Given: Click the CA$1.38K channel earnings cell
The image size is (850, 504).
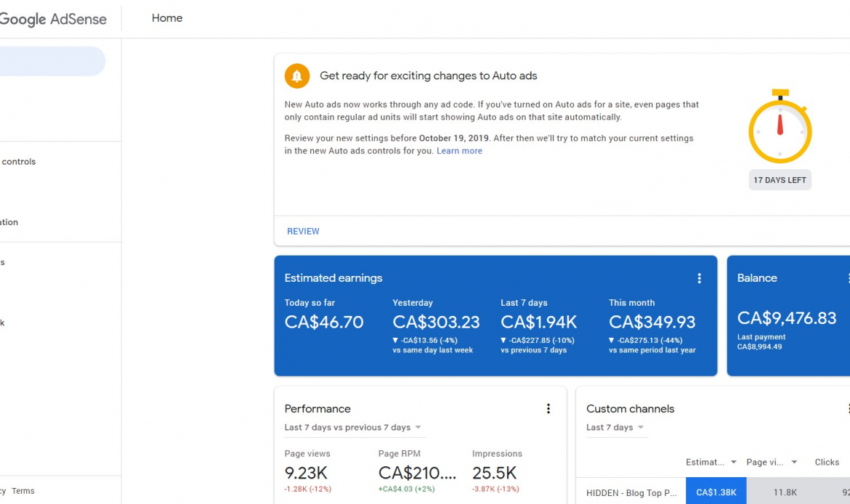Looking at the screenshot, I should coord(716,491).
